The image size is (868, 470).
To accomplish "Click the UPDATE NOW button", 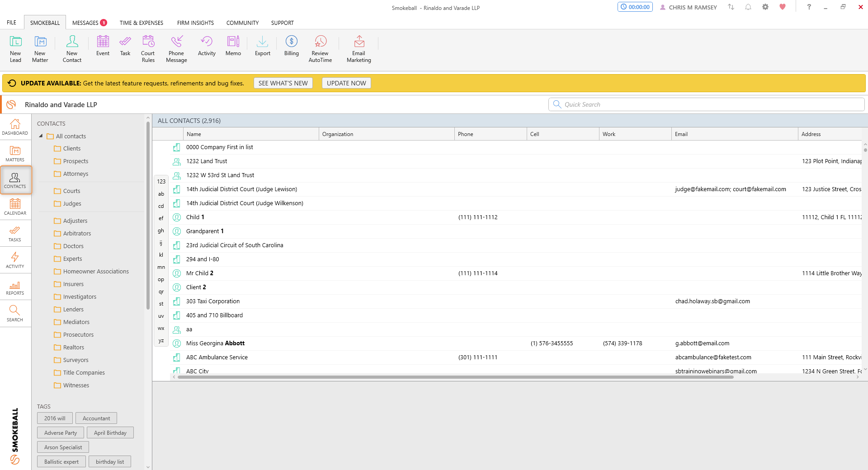I will click(346, 83).
